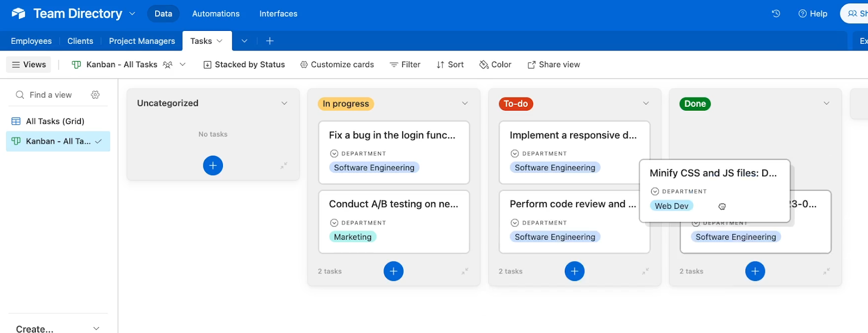Open the Kanban - All Tasks view options chevron

tap(183, 65)
